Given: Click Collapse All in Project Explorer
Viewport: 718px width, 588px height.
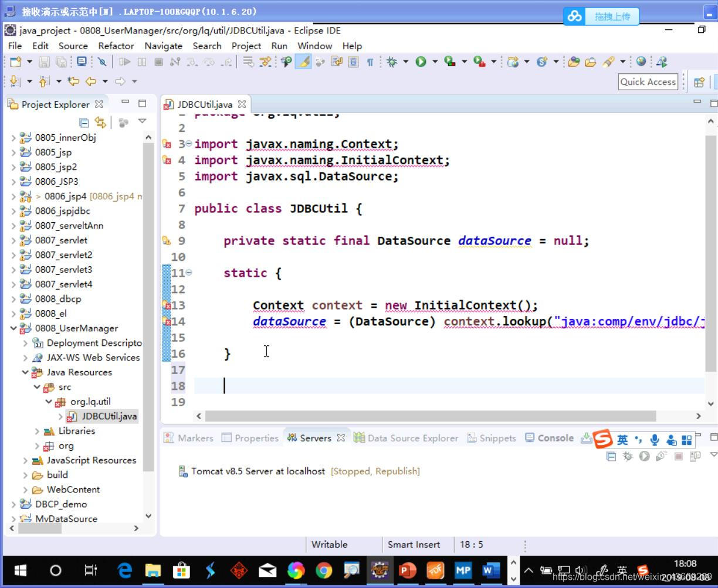Looking at the screenshot, I should [84, 122].
